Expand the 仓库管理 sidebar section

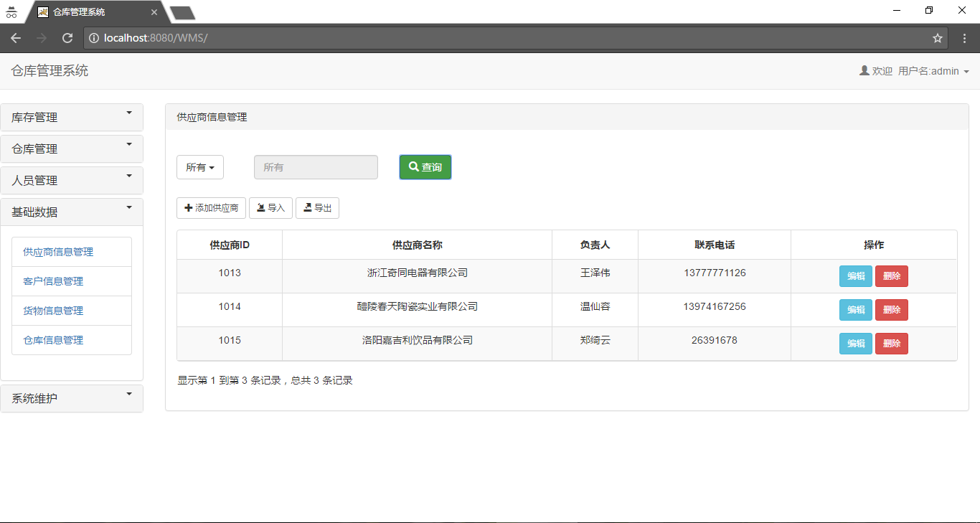pyautogui.click(x=72, y=149)
